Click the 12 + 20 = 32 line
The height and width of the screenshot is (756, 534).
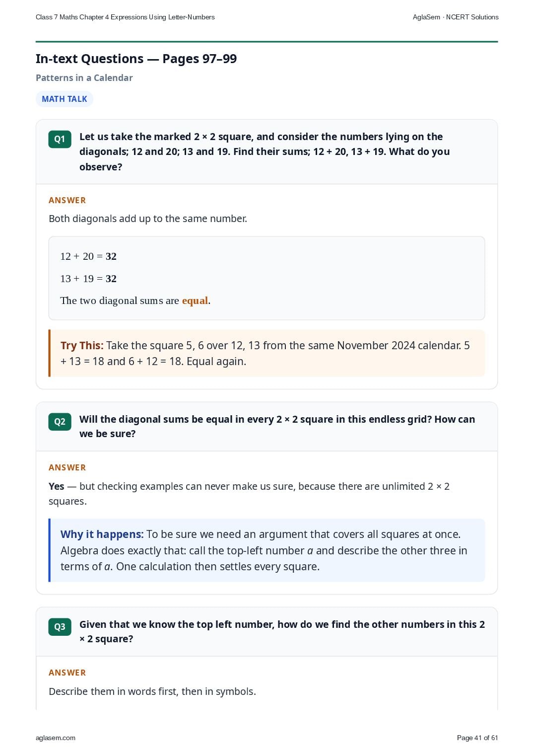[88, 256]
